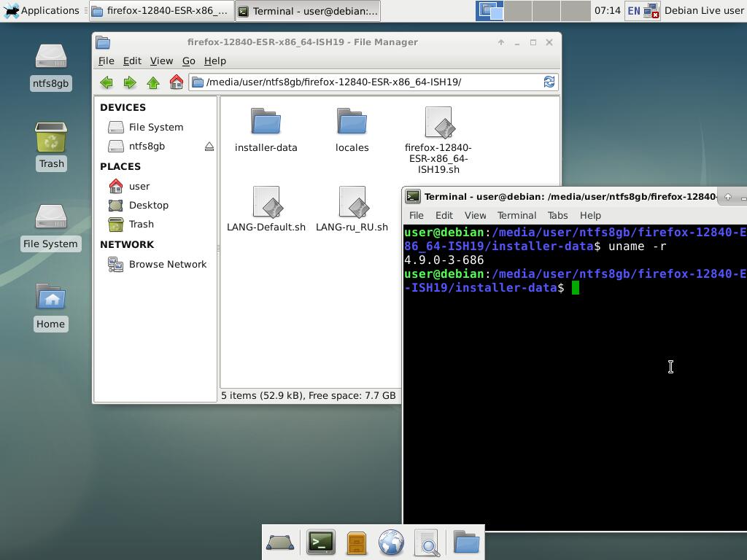Viewport: 747px width, 560px height.
Task: Select Trash icon on the desktop
Action: (51, 146)
